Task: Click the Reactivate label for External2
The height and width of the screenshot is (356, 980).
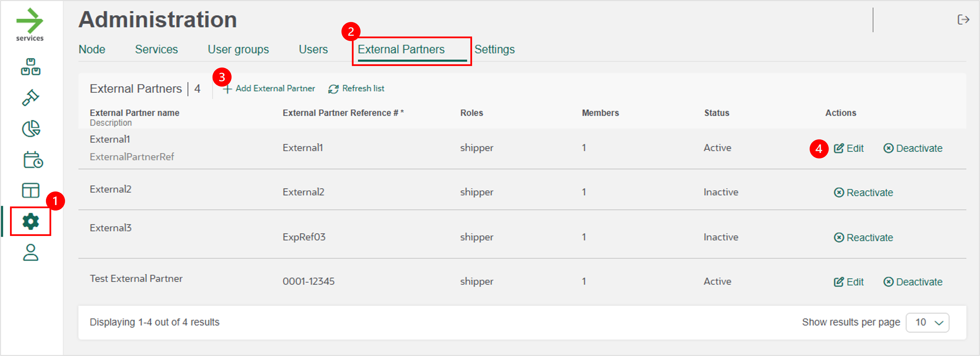Action: tap(870, 193)
